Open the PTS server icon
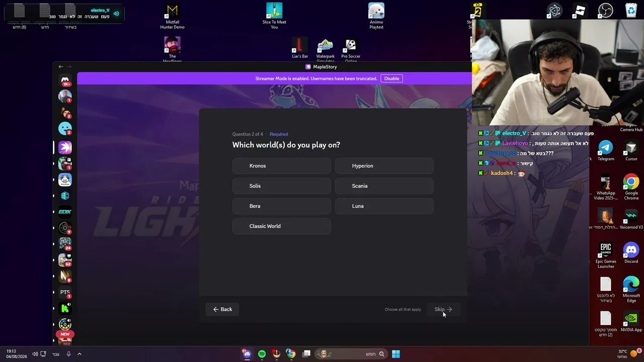This screenshot has width=644, height=362. (65, 292)
